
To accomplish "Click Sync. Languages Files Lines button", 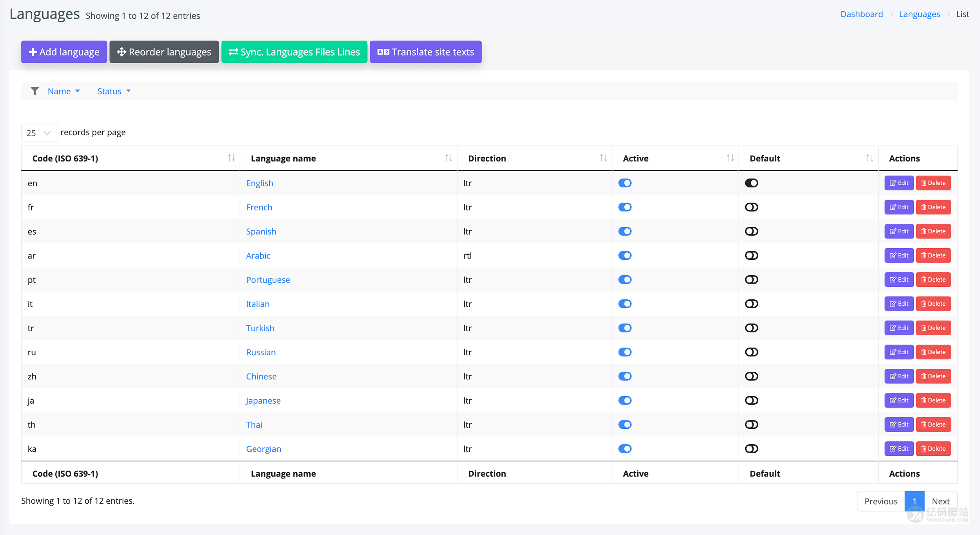I will pyautogui.click(x=294, y=52).
